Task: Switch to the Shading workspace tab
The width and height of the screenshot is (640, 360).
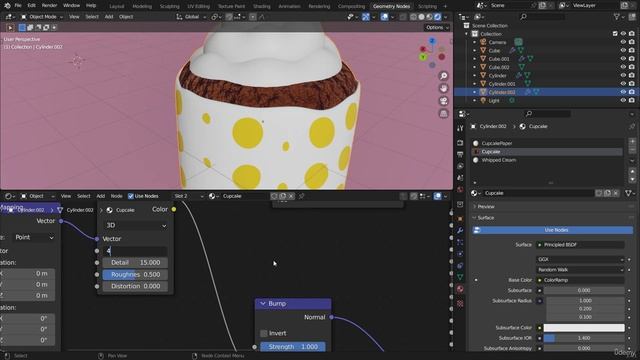Action: 262,6
